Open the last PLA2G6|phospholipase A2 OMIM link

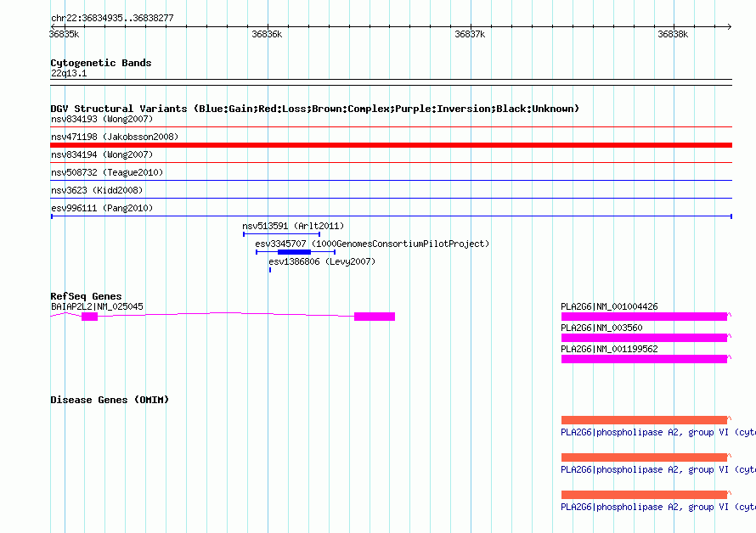point(658,507)
